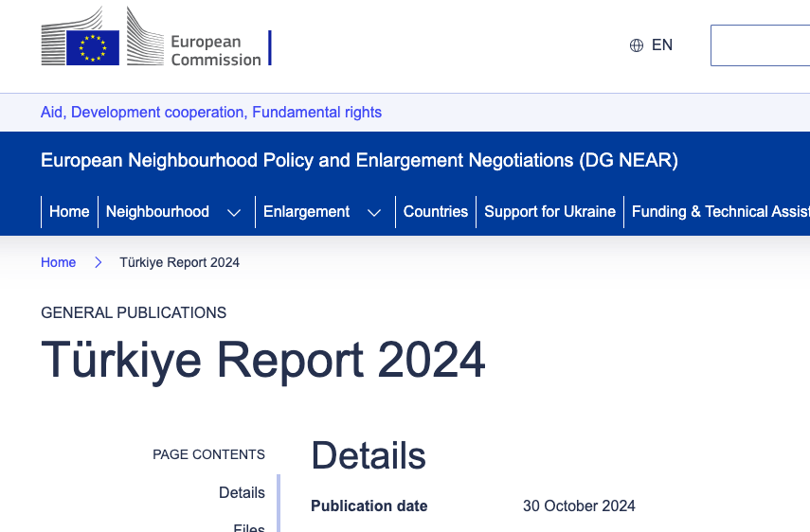
Task: Focus the search input field
Action: [760, 45]
